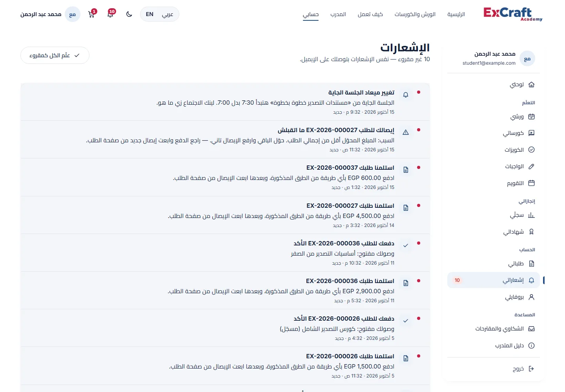The image size is (565, 392).
Task: Switch language to EN
Action: (149, 14)
